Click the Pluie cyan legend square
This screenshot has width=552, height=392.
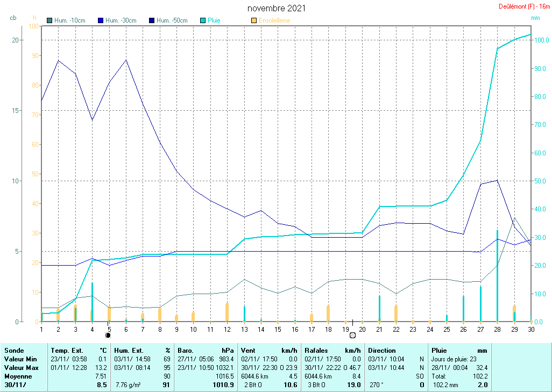pos(203,20)
